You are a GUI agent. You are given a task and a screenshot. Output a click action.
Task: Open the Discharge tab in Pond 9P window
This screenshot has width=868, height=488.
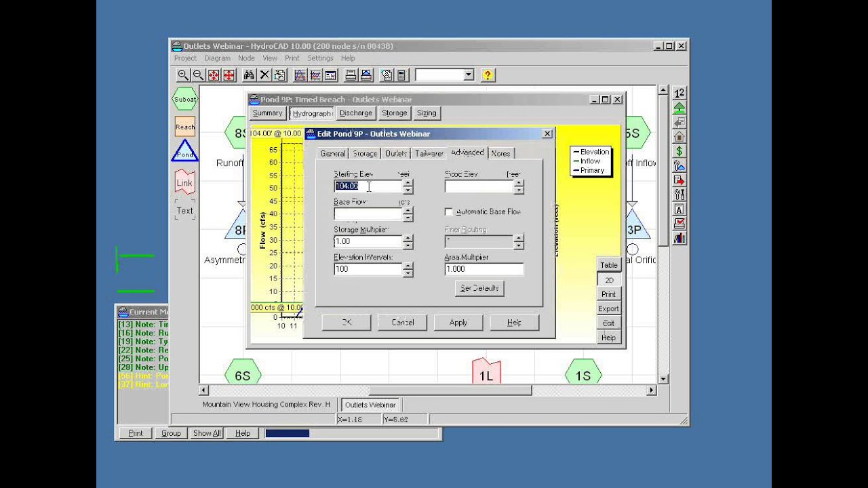pos(356,113)
